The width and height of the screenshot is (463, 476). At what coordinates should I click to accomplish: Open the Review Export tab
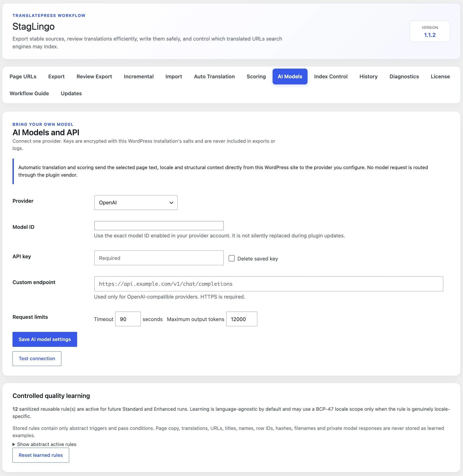click(x=94, y=76)
